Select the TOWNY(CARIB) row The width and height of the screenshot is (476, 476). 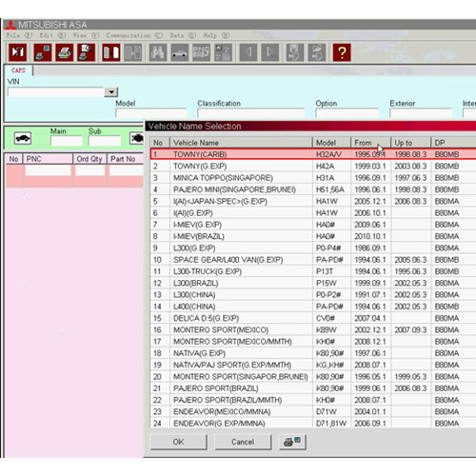coord(313,154)
